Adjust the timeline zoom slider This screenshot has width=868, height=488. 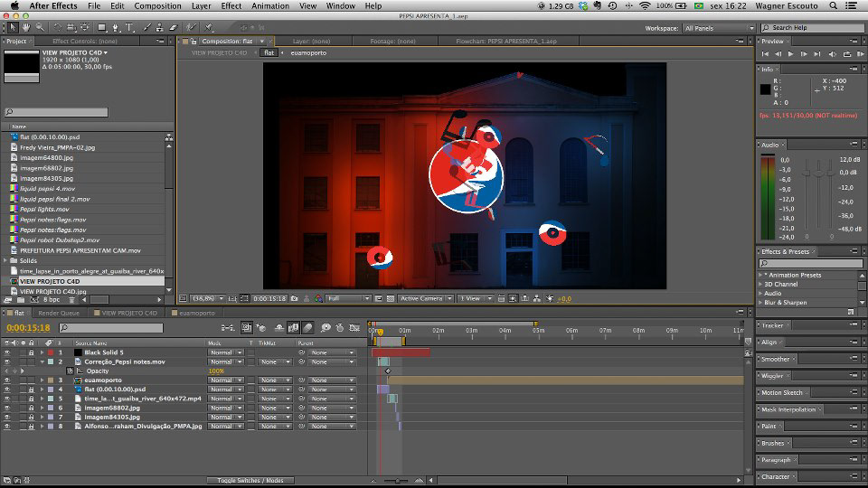[x=396, y=481]
